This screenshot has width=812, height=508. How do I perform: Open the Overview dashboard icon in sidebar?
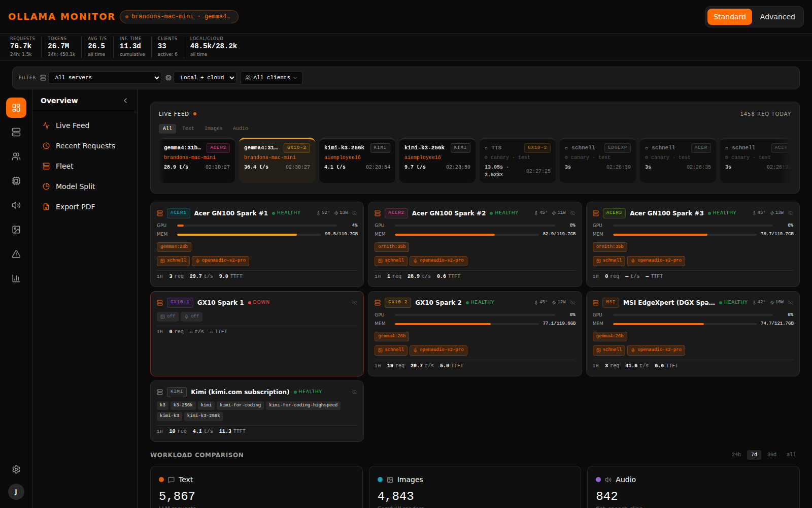(16, 108)
